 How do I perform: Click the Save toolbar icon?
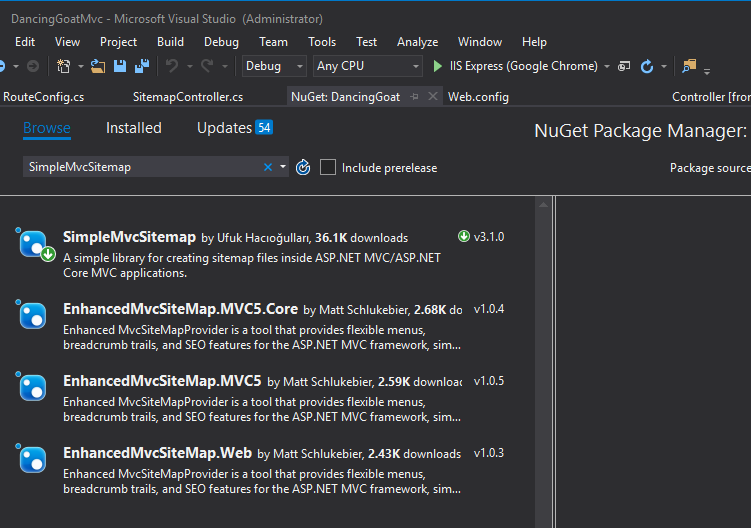pos(120,66)
